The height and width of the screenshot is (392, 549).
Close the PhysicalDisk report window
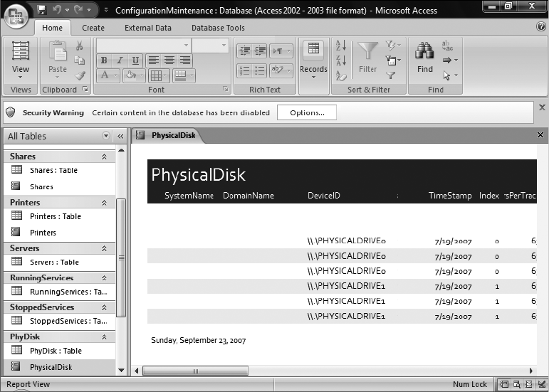pyautogui.click(x=540, y=134)
